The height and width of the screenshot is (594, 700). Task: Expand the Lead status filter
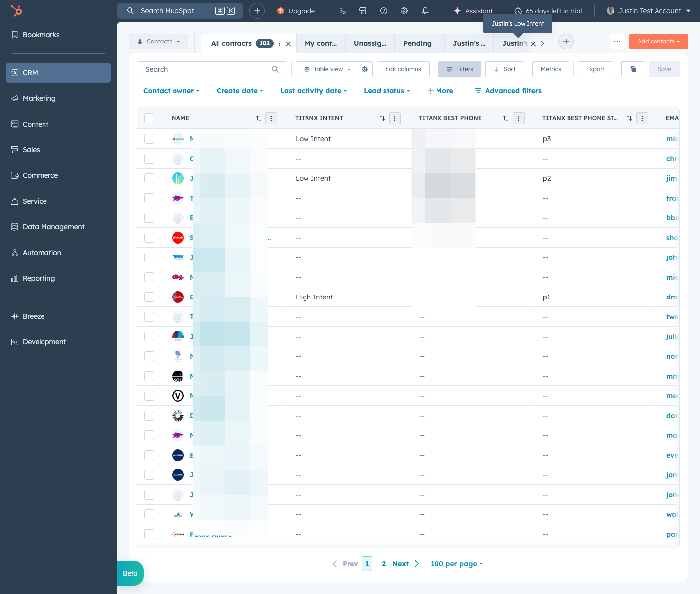(387, 91)
